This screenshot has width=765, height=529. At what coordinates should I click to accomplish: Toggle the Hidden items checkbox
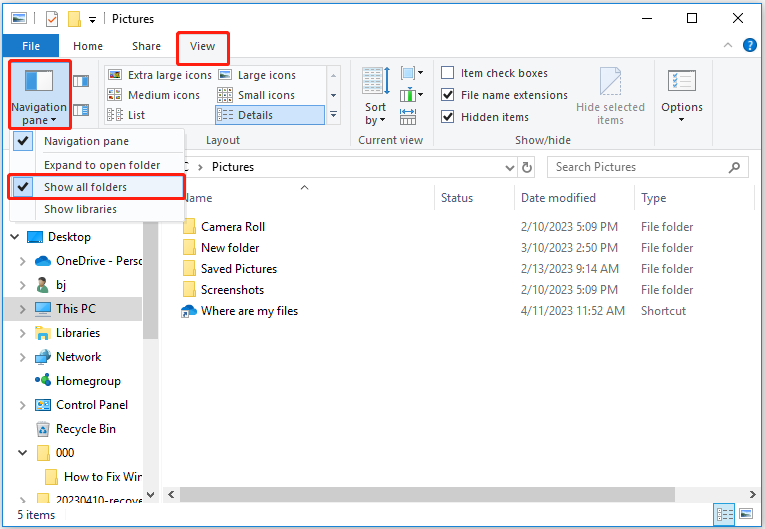click(x=448, y=117)
